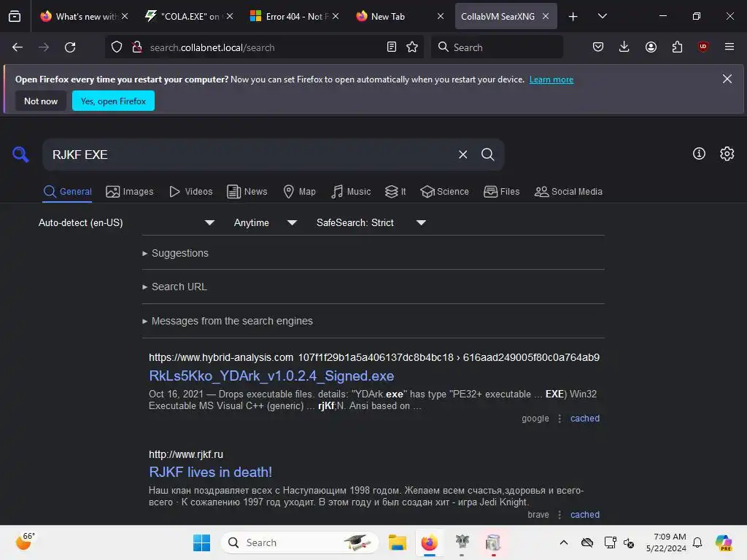This screenshot has width=747, height=560.
Task: Open Copilot preview icon in taskbar
Action: (x=724, y=542)
